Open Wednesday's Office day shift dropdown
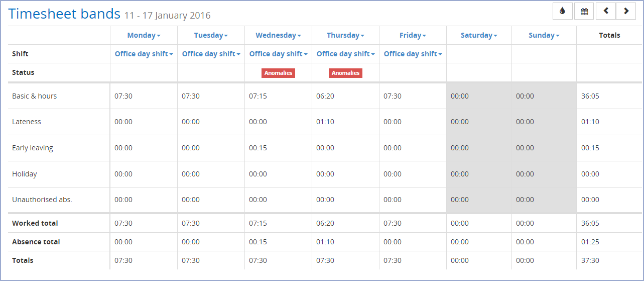Screen dimensions: 644x281 tap(278, 54)
